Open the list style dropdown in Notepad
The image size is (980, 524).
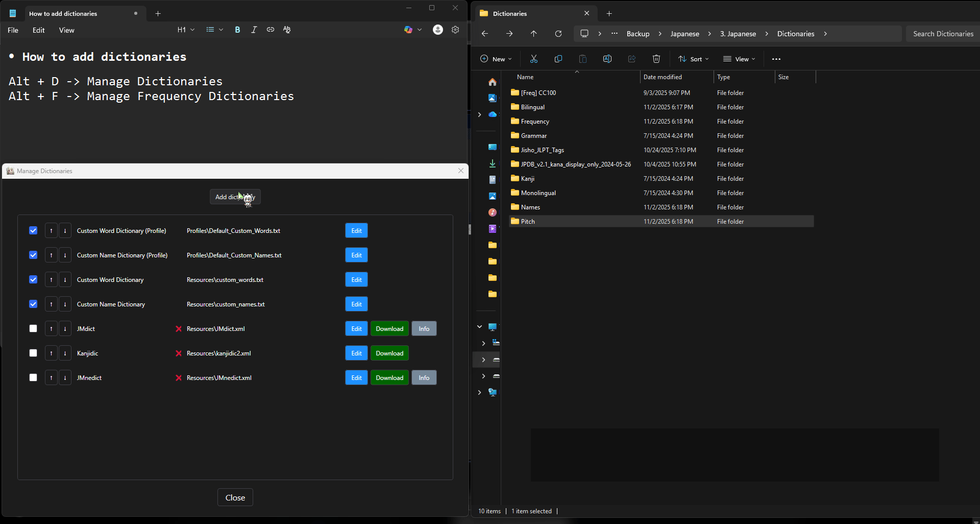214,30
